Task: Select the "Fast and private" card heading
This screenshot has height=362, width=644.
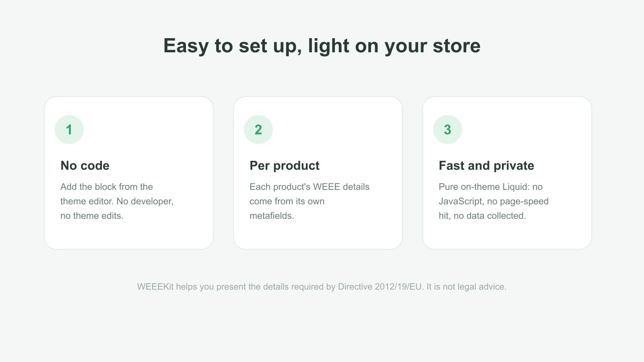Action: pos(486,165)
